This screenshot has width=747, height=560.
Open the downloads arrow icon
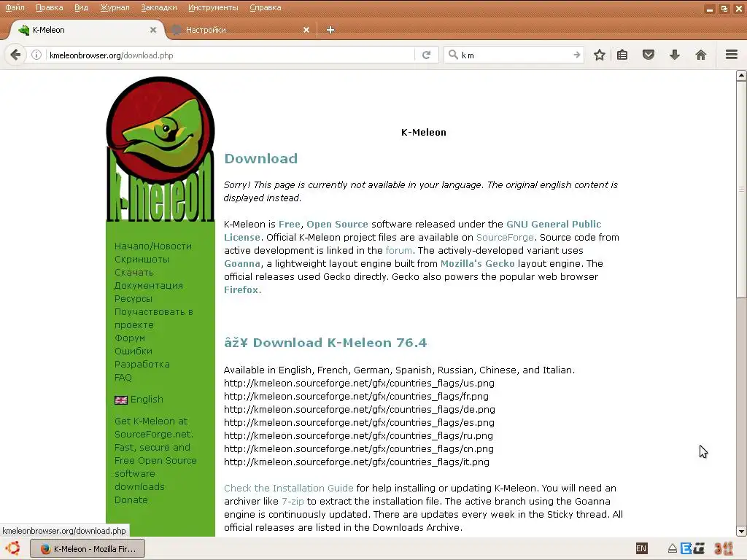(675, 55)
